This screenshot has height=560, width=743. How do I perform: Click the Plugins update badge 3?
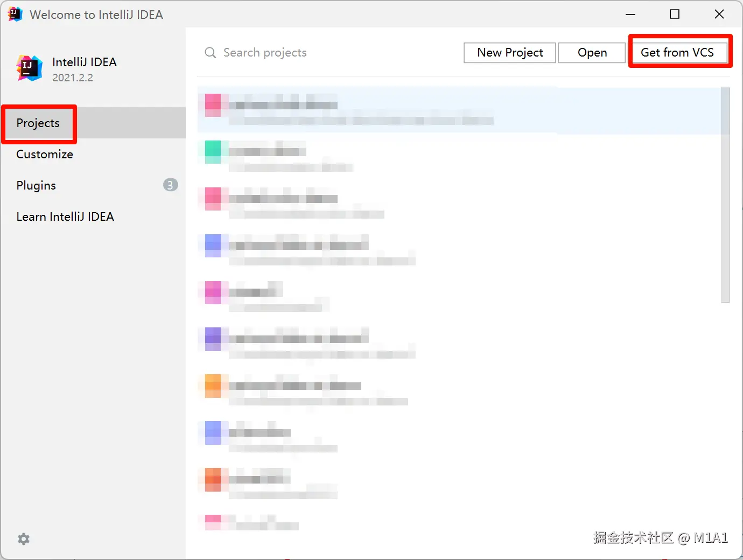pos(170,185)
